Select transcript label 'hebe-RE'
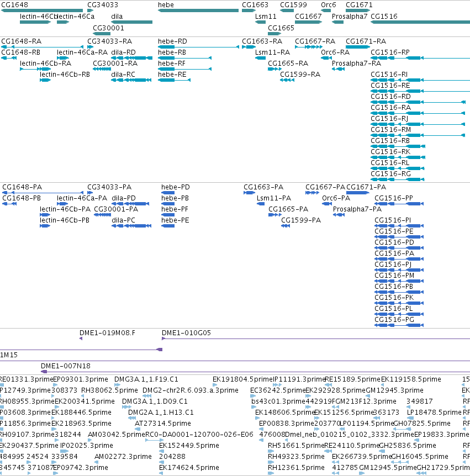Screen dimensions: 470x476 (172, 75)
